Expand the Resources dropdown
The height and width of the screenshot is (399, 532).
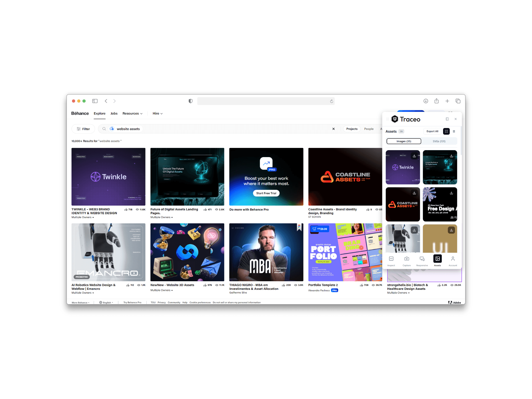pos(132,114)
